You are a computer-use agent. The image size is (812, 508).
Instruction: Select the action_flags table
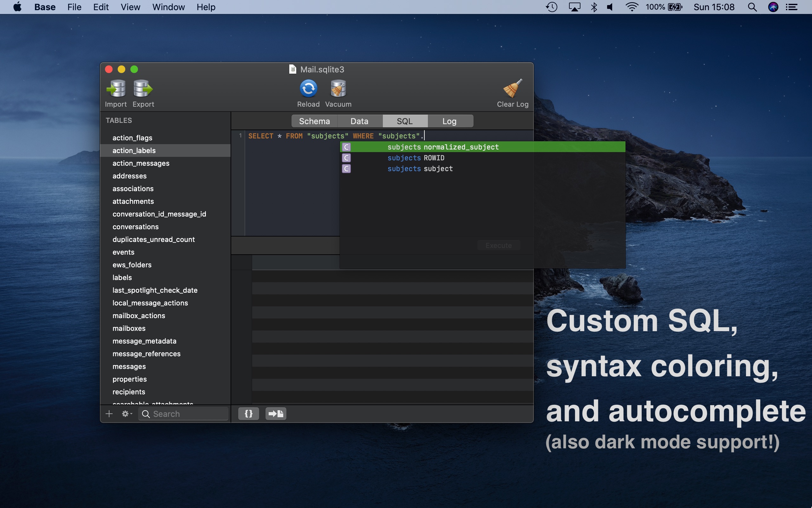166,138
